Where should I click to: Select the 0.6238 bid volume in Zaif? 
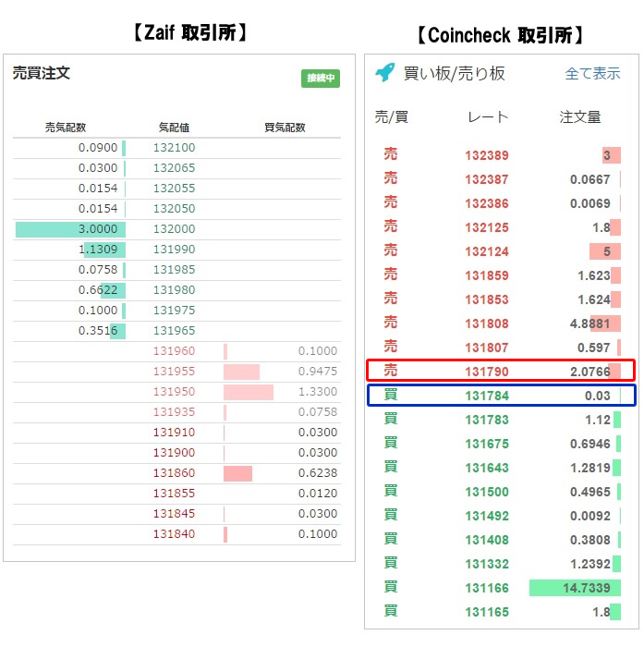318,473
